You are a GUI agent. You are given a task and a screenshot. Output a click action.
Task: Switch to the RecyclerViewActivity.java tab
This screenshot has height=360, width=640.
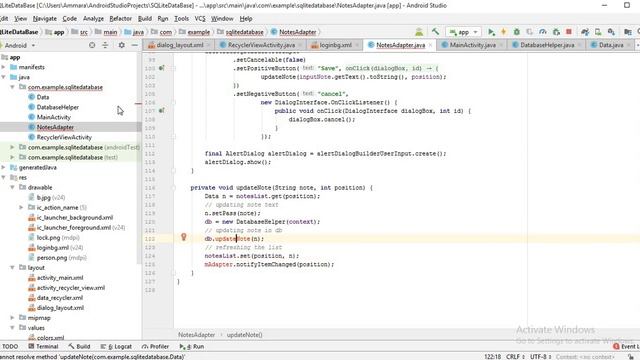pos(261,45)
